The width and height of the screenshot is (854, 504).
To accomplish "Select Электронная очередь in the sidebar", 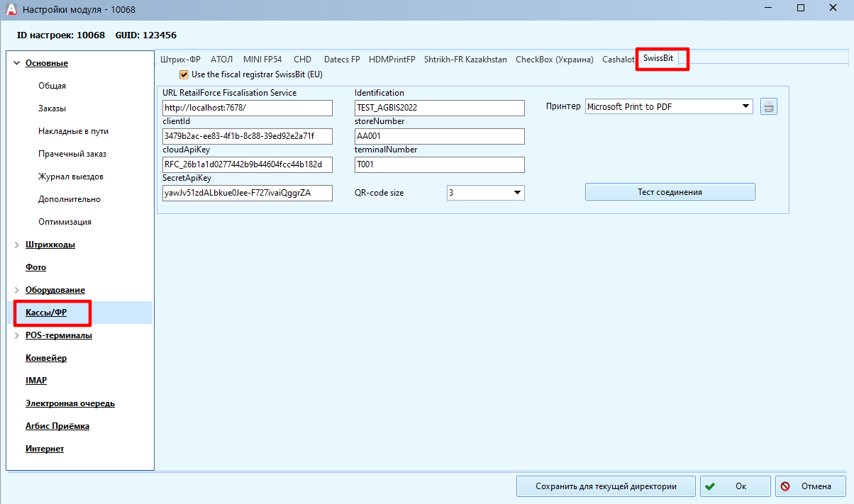I will point(70,403).
